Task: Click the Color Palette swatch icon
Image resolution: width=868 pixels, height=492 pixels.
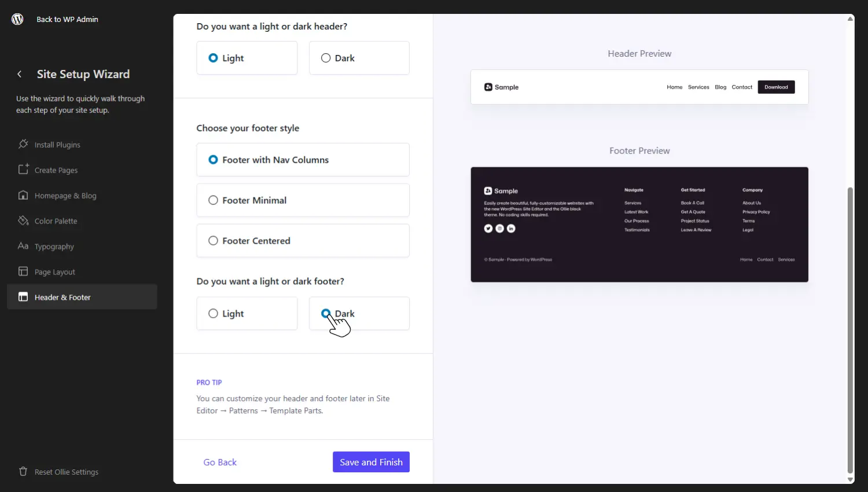Action: 23,221
